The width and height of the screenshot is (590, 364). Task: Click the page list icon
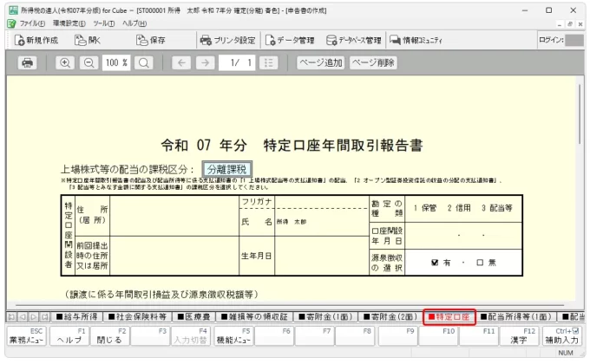coord(270,63)
